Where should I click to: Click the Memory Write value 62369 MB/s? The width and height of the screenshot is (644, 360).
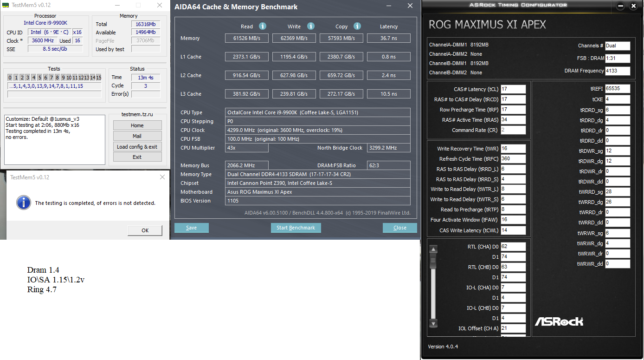(294, 38)
